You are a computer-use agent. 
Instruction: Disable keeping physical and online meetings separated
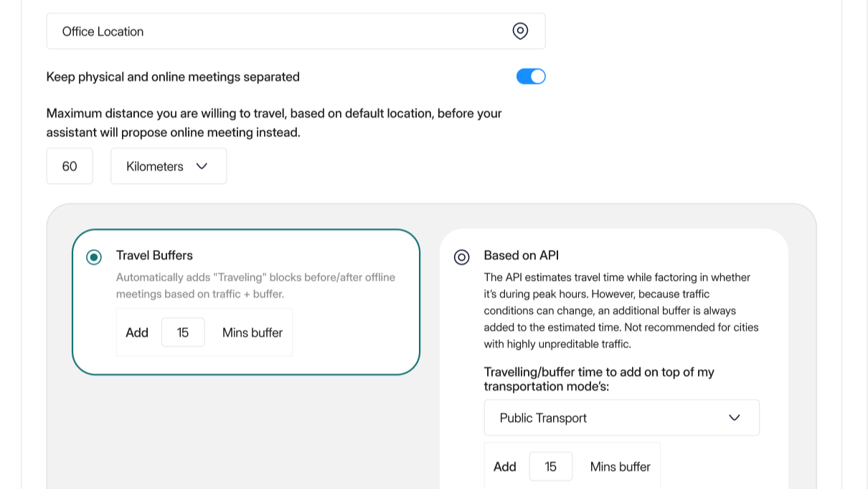[531, 76]
